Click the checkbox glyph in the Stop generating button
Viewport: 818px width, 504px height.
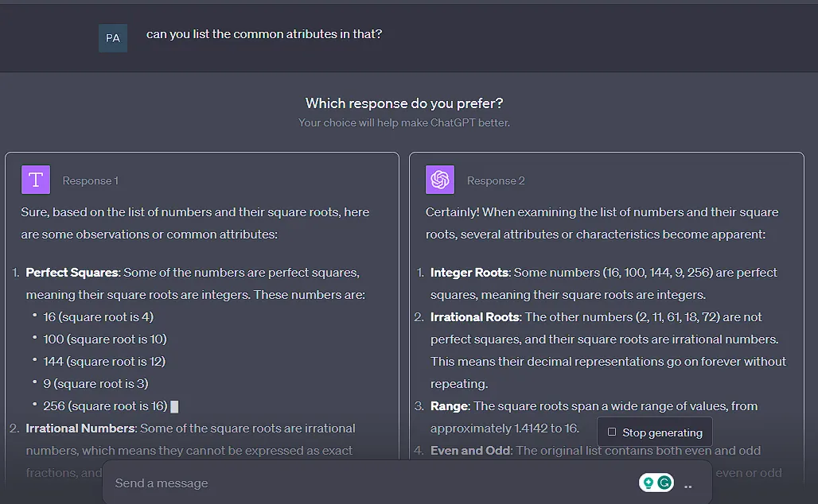611,432
